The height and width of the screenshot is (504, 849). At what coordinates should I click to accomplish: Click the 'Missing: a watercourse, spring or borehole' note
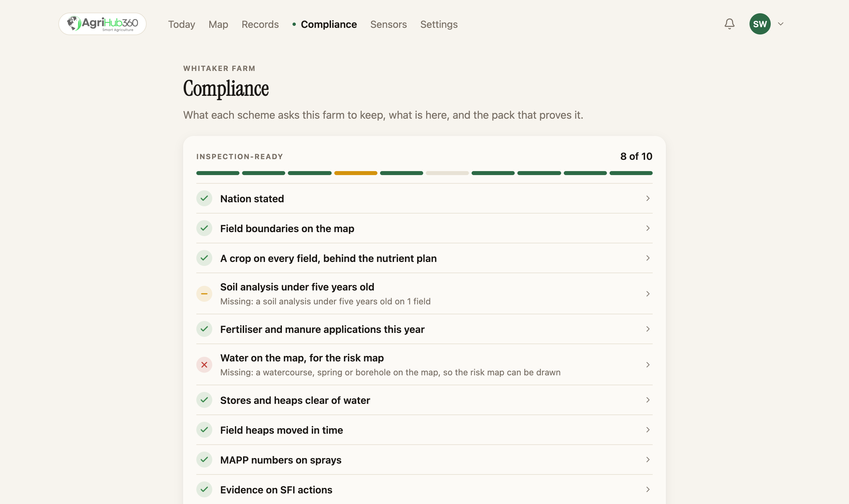pos(390,373)
